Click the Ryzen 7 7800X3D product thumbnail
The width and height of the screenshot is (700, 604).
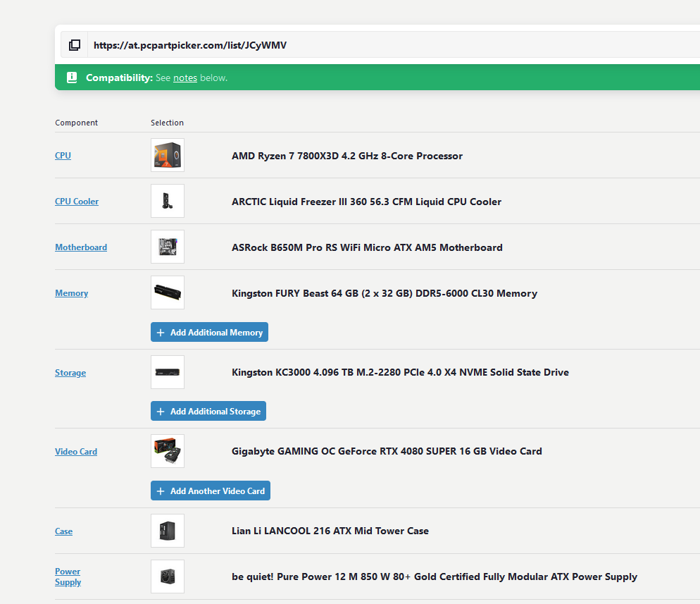click(x=168, y=155)
